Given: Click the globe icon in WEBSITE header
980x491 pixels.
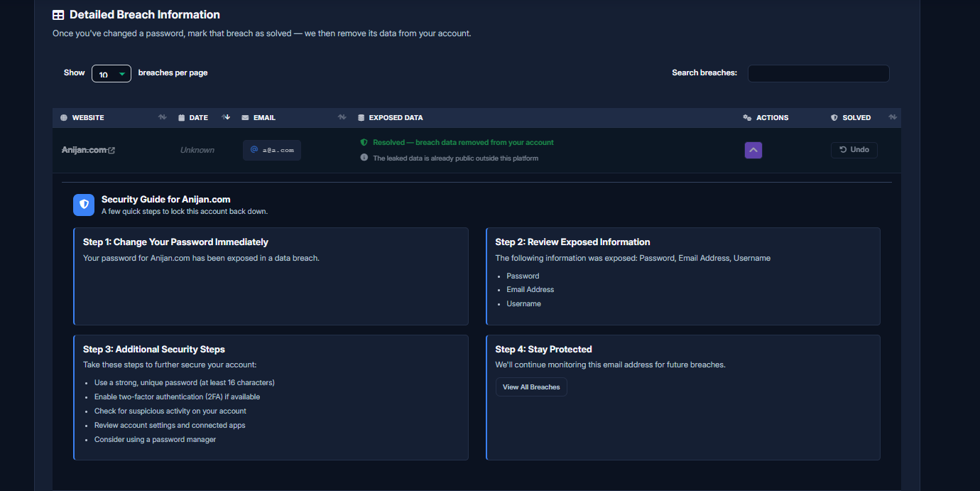Looking at the screenshot, I should point(64,118).
